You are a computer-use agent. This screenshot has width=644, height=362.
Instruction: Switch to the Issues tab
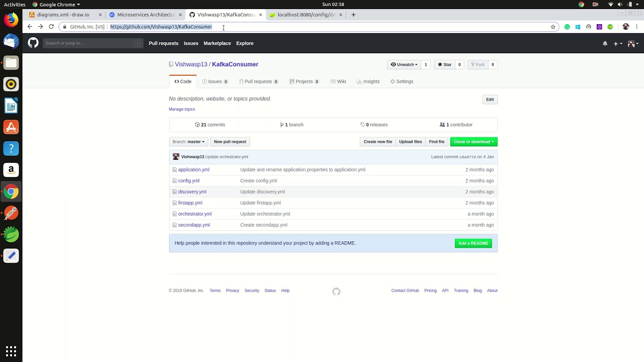215,81
